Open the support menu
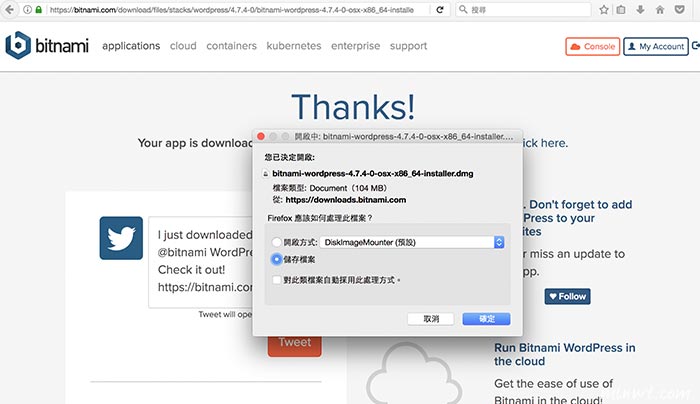 tap(408, 46)
